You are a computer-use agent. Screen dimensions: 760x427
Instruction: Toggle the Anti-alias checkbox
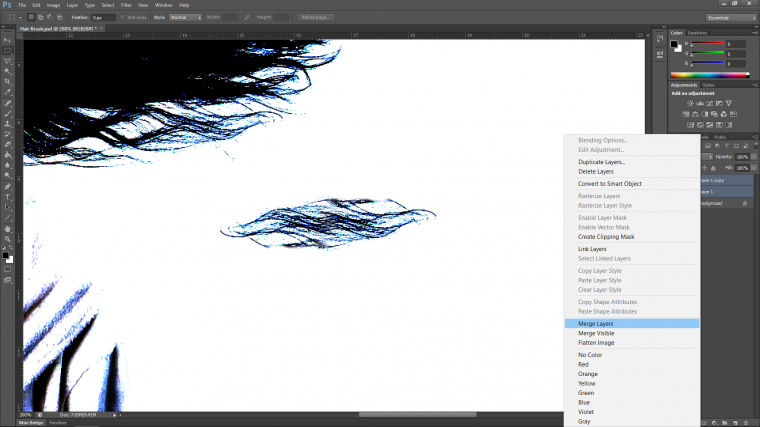pyautogui.click(x=123, y=17)
